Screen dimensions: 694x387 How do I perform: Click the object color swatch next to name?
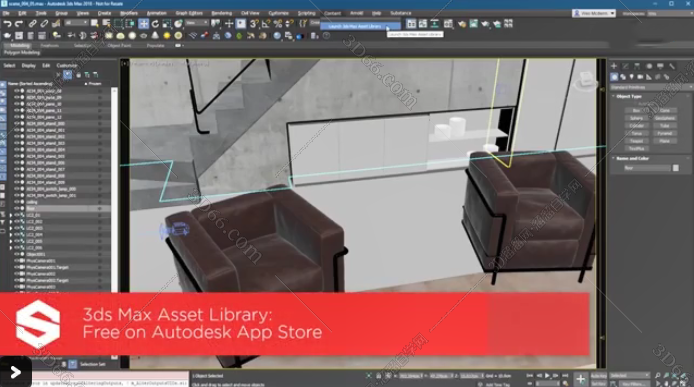(675, 168)
